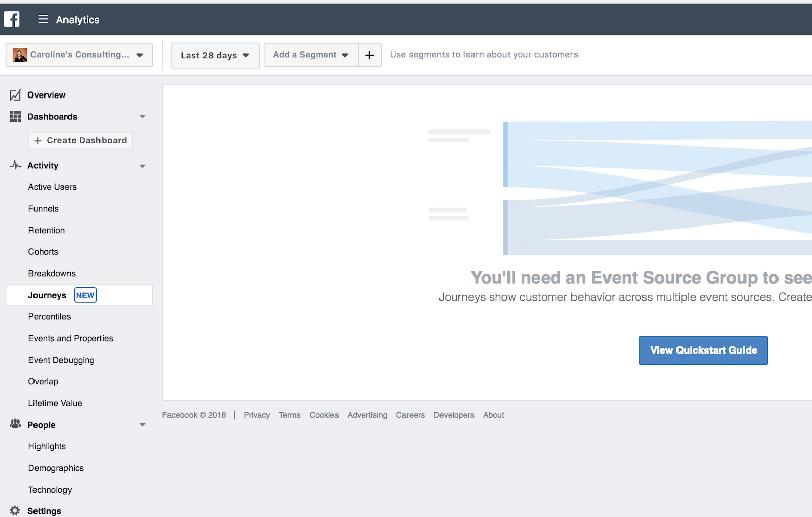Collapse the People section arrow

pyautogui.click(x=143, y=425)
